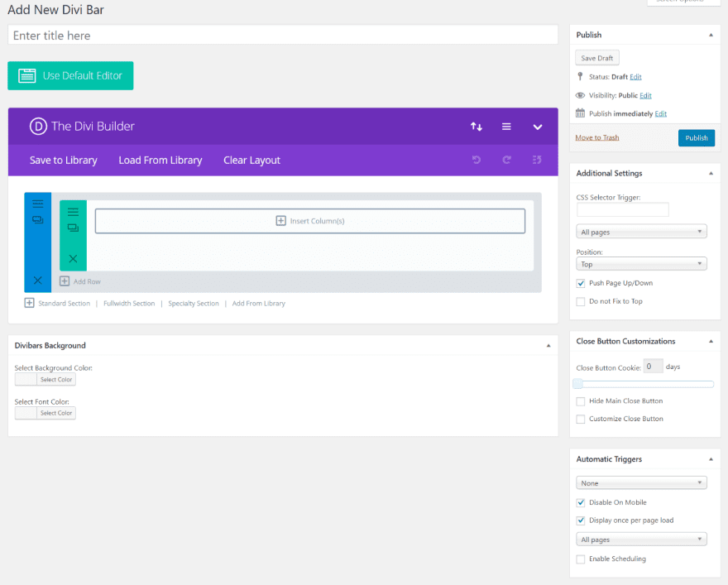Click Add From Library
This screenshot has width=728, height=585.
point(259,303)
